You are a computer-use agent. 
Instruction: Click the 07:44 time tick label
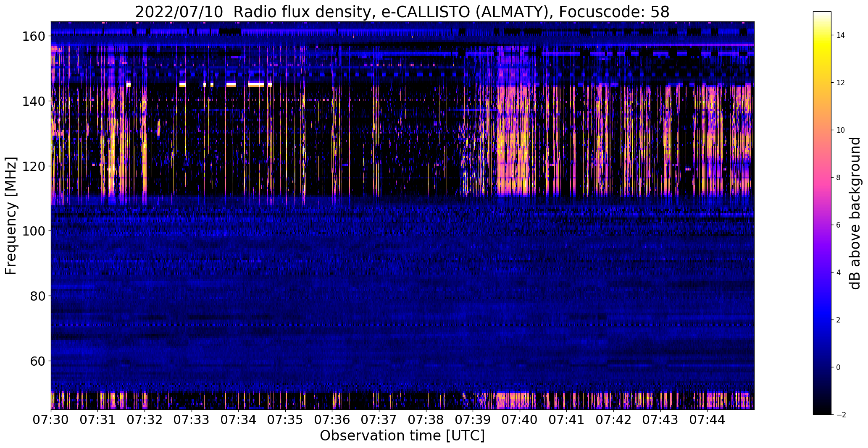point(708,420)
